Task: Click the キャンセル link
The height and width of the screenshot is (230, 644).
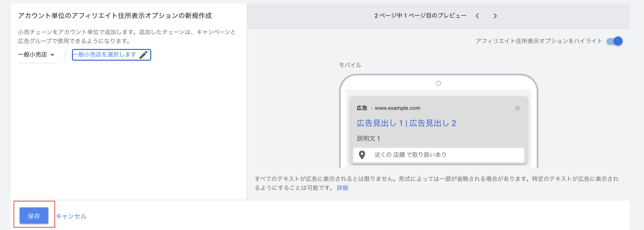Action: (71, 216)
